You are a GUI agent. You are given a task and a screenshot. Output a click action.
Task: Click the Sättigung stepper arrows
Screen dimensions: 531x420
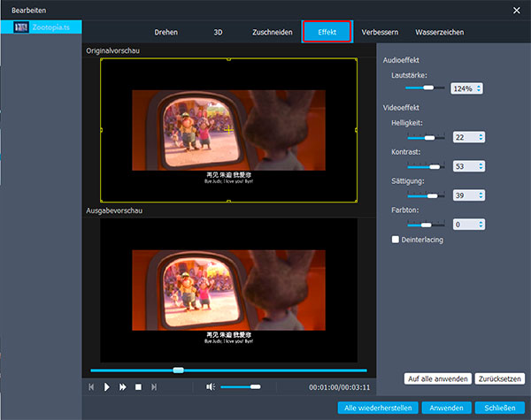(x=481, y=195)
